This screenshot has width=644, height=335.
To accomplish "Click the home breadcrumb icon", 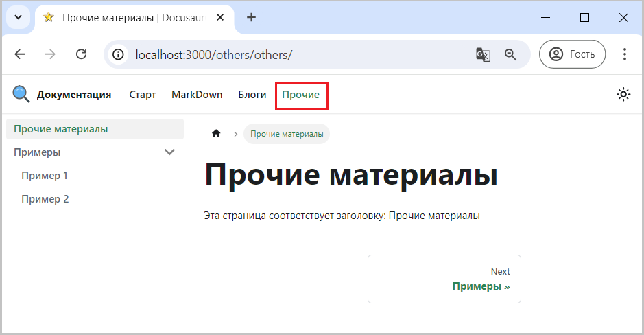I will pos(216,134).
